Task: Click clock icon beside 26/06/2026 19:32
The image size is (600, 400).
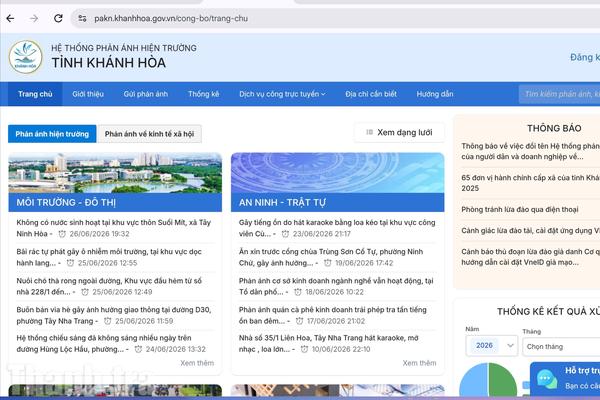Action: 62,234
